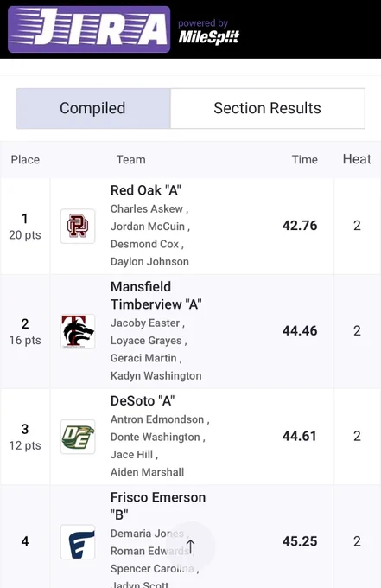
Task: Select athlete Daylon Johnson
Action: tap(149, 262)
